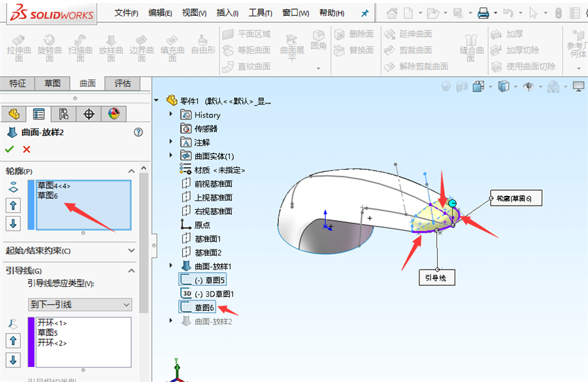Viewport: 588px width, 382px height.
Task: Open the Freeform (自由形) tool
Action: pyautogui.click(x=203, y=45)
